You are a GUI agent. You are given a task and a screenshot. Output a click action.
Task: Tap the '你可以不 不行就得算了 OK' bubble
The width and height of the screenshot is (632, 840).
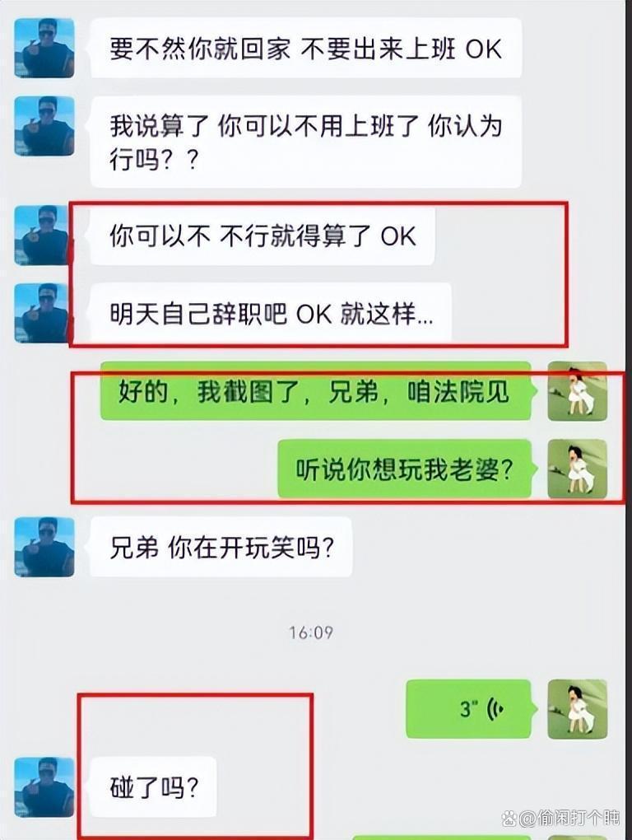click(263, 236)
